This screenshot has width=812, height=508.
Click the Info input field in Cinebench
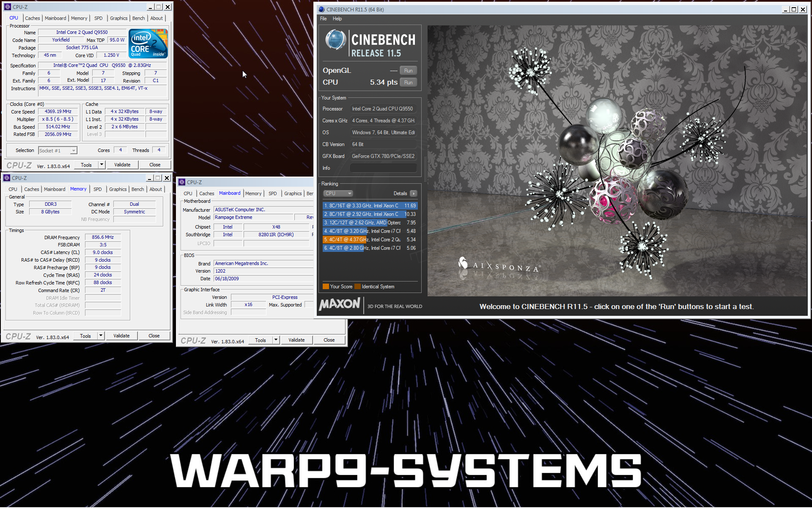384,168
